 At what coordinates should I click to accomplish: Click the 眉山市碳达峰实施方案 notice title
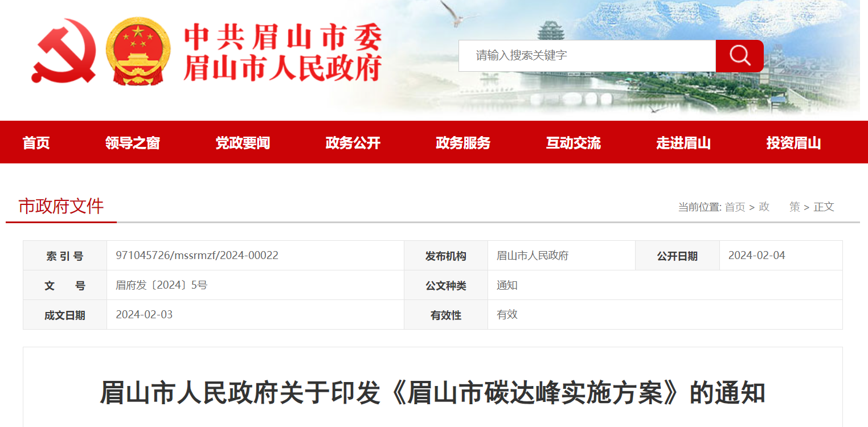pyautogui.click(x=432, y=393)
